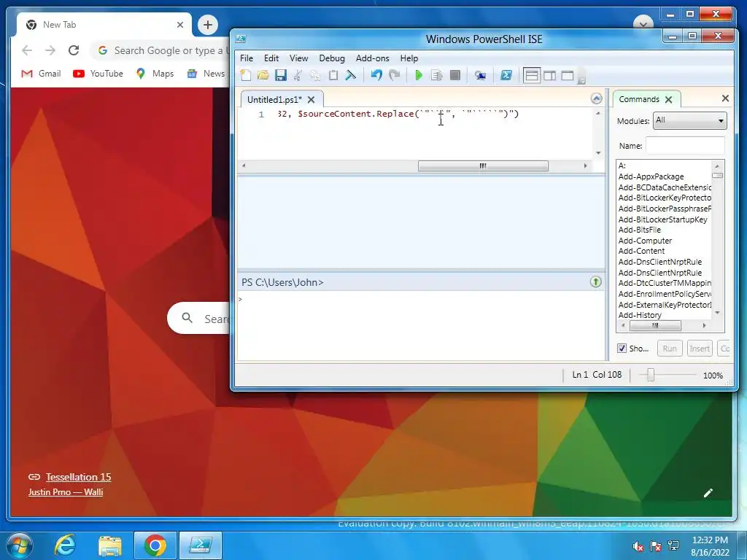Click script pane horizontal scrollbar thumb
Viewport: 747px width, 560px height.
(483, 166)
